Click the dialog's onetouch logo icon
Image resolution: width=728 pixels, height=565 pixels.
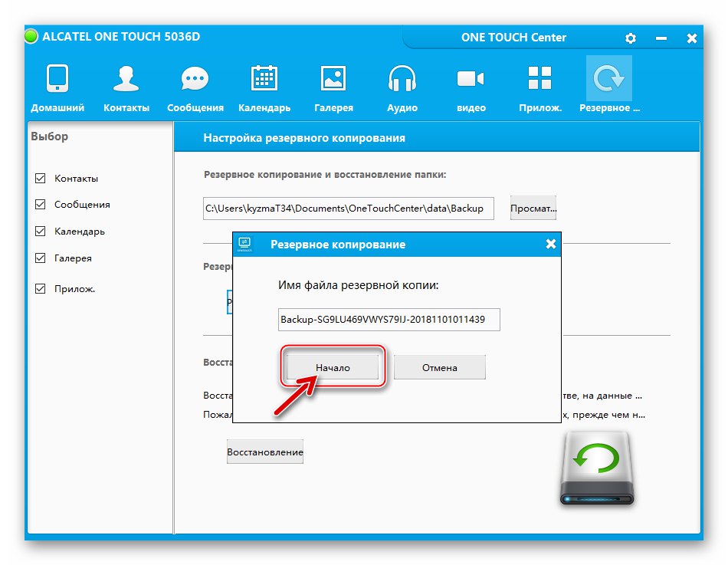point(244,244)
